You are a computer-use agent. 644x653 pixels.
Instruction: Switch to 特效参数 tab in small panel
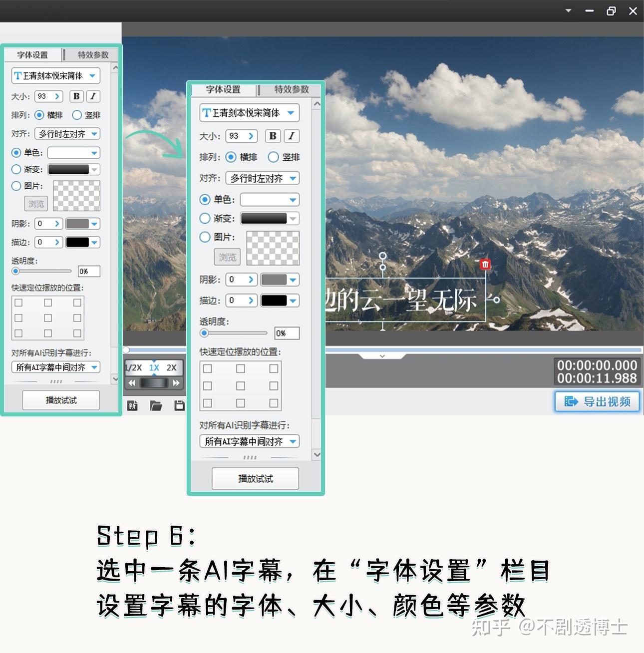(x=93, y=54)
